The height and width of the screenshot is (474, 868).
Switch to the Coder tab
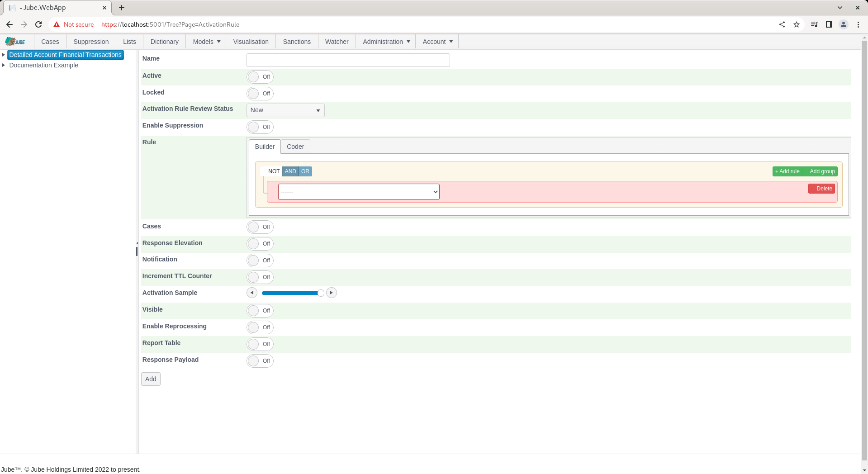coord(295,147)
